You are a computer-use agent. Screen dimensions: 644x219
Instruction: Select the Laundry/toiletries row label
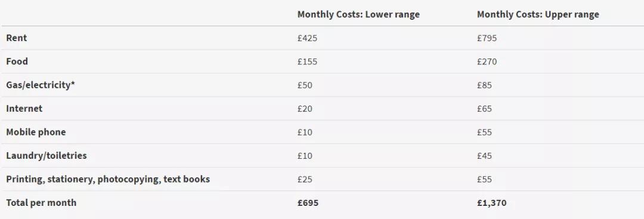47,156
